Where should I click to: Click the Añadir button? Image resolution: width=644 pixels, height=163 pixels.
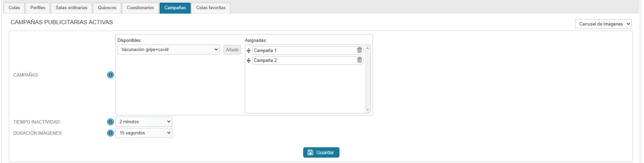[232, 50]
